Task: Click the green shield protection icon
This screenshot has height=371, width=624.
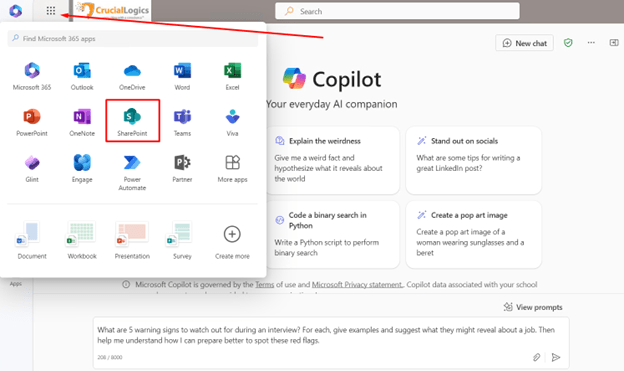Action: pos(568,43)
